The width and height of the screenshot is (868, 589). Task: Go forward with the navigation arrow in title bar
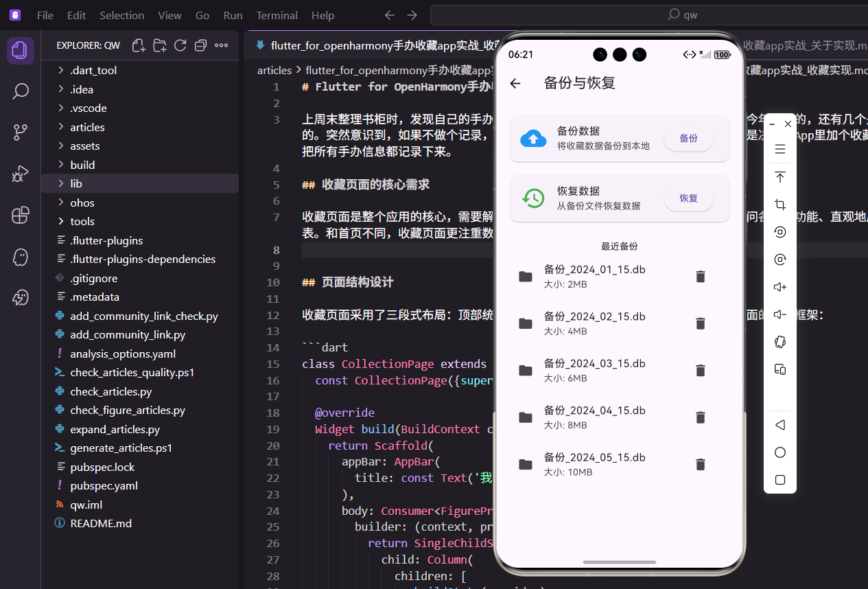pyautogui.click(x=412, y=15)
